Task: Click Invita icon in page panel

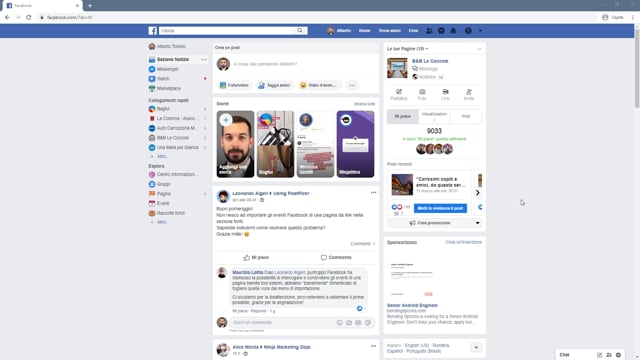Action: click(469, 95)
